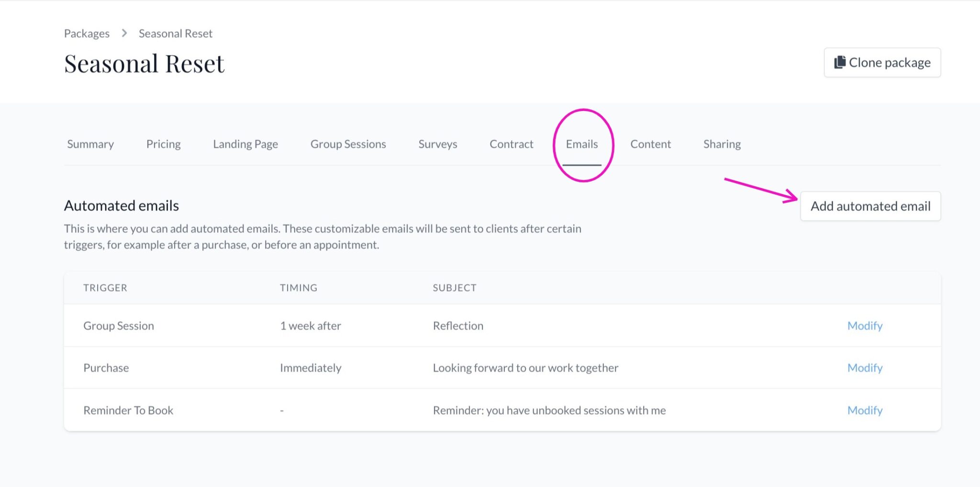
Task: Modify the Reflection email
Action: click(865, 326)
